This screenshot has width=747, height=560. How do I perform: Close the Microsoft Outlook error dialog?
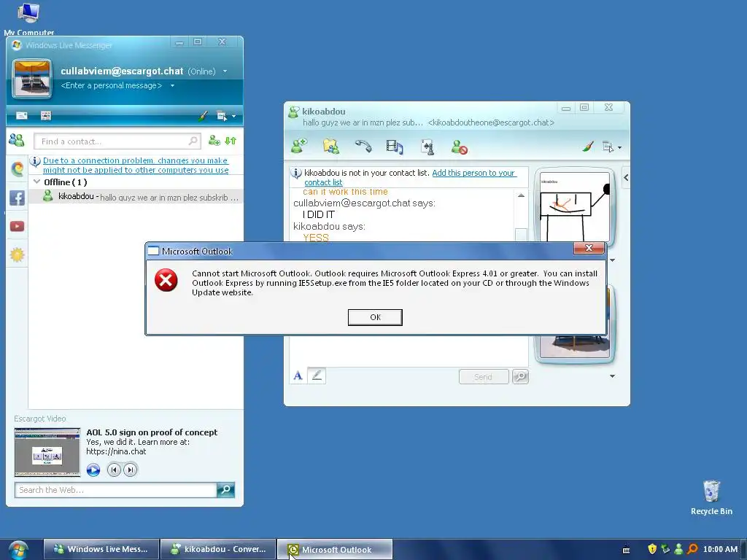[x=589, y=248]
